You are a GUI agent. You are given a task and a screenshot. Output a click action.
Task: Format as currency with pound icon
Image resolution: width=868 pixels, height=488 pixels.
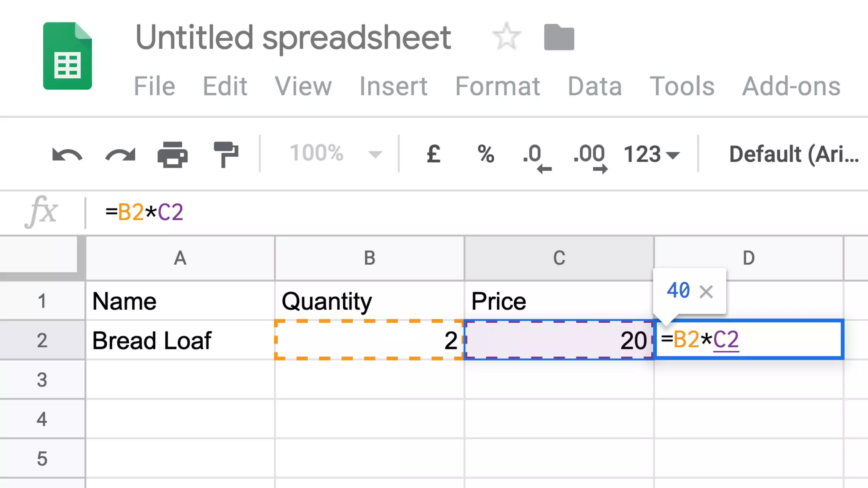(x=433, y=154)
